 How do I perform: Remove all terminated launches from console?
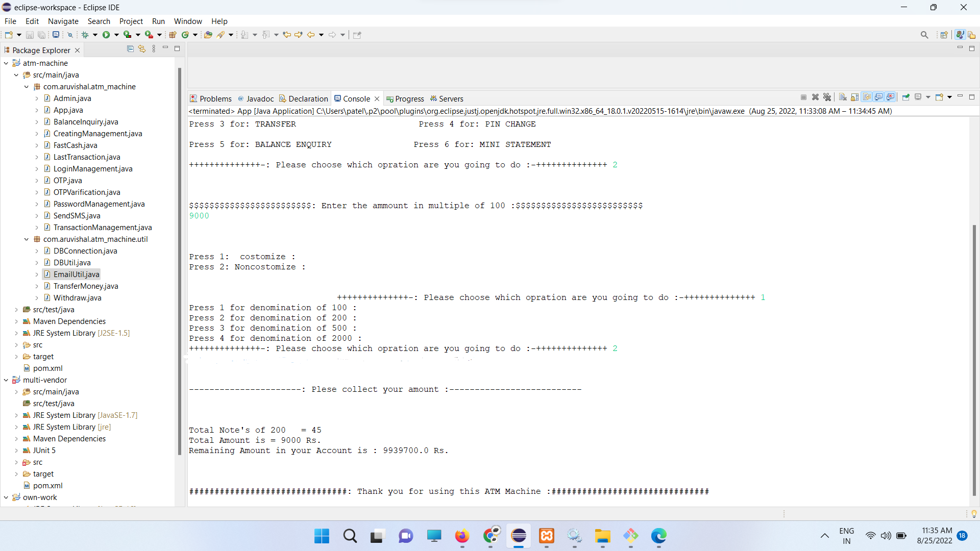[x=827, y=97]
